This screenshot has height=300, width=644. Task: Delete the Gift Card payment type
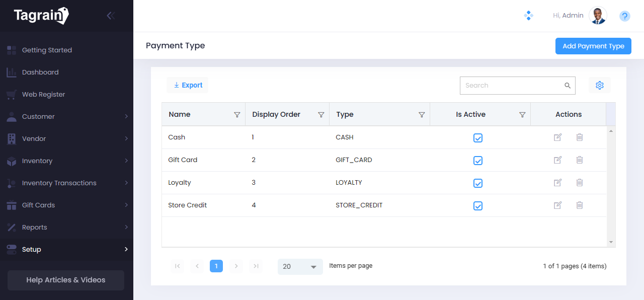(580, 160)
